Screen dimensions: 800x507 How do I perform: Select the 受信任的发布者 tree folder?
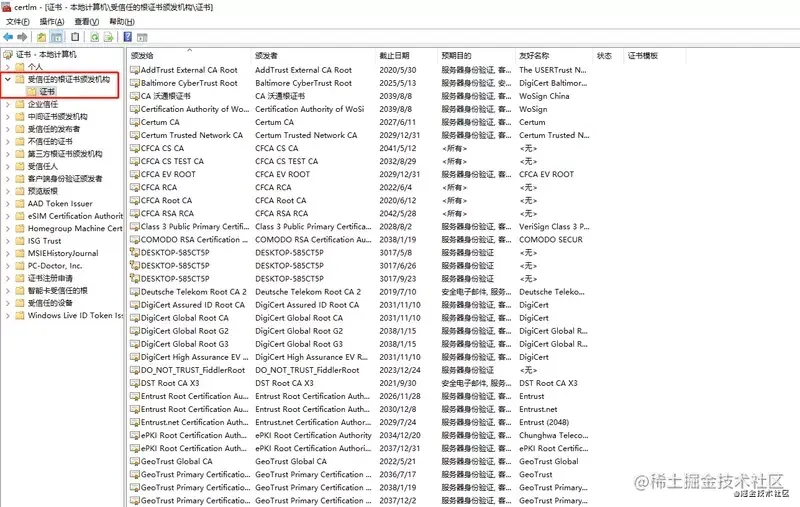[x=54, y=129]
